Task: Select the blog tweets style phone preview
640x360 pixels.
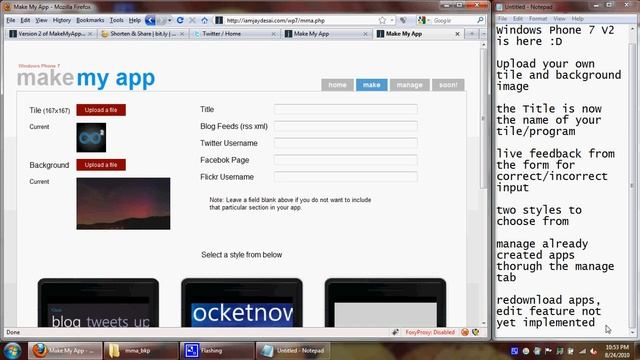Action: [x=98, y=303]
